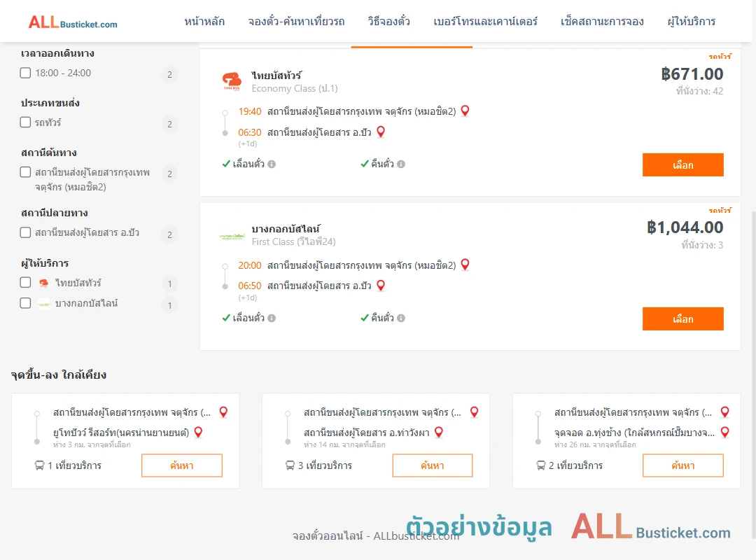The height and width of the screenshot is (560, 756).
Task: Select the ฿671.00 ไทยบัสทัวร์ trip with เลือก
Action: click(682, 165)
